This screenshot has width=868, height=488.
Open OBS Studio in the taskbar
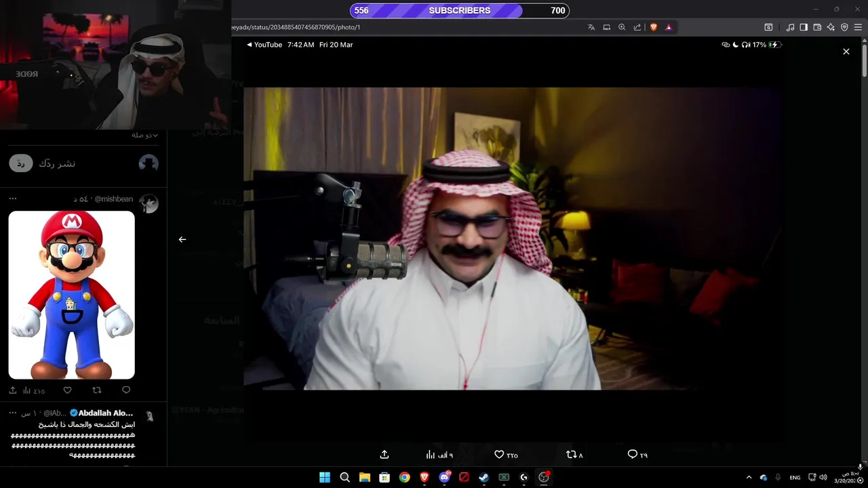544,477
